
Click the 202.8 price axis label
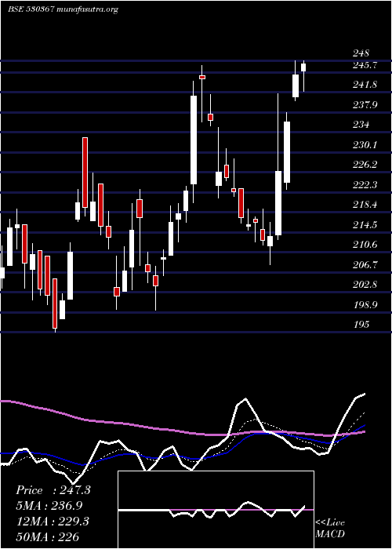coord(365,284)
